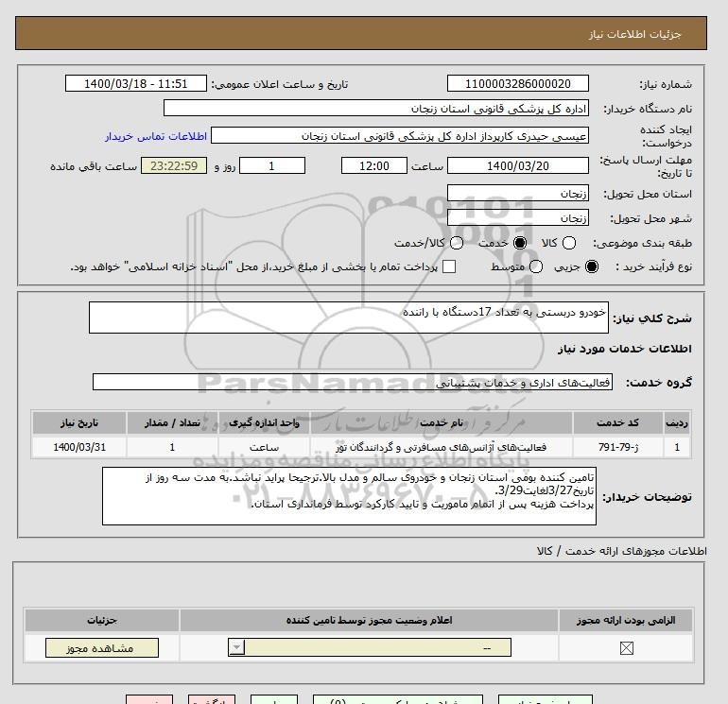
Task: Toggle the الزامی بودن ارائه مجوز checkbox
Action: (626, 648)
